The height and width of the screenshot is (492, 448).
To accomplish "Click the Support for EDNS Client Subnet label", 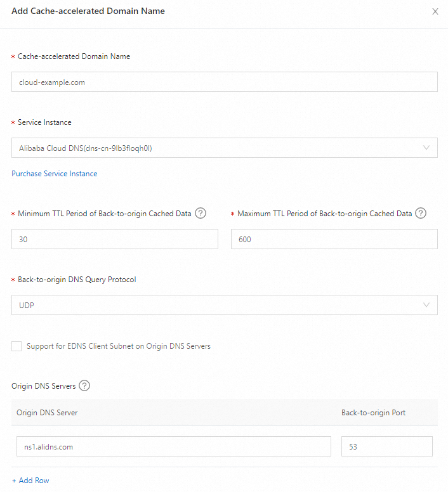I will coord(119,346).
